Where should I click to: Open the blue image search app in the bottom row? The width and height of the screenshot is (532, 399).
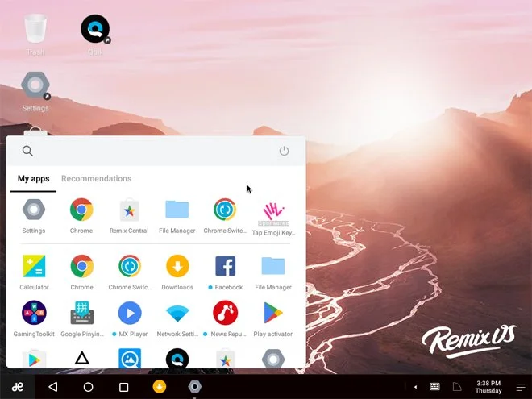[x=130, y=358]
